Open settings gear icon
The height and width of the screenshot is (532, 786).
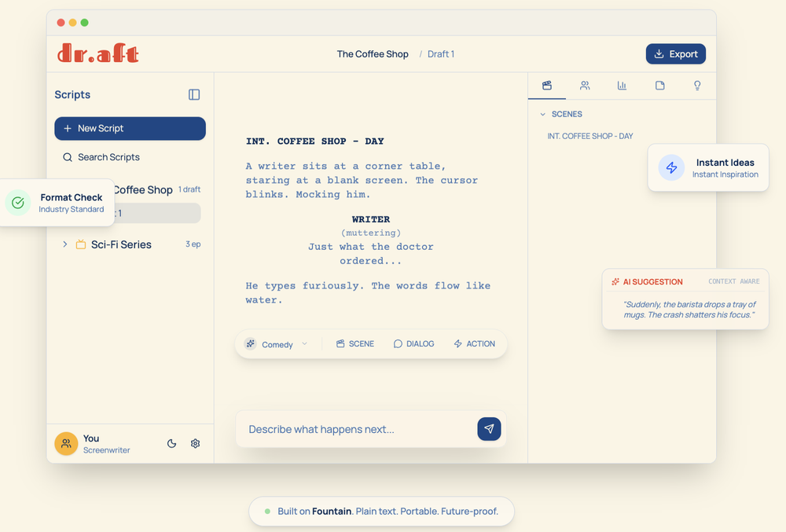tap(196, 443)
